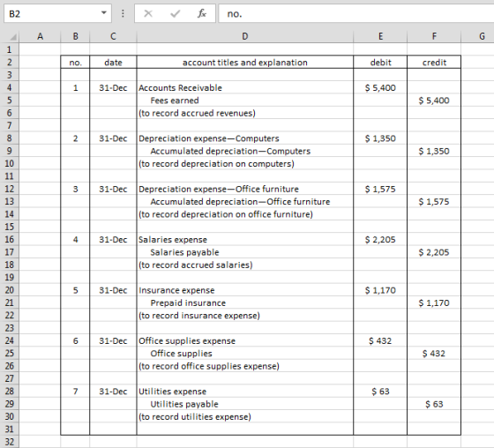Click the credit value $ 1,170

tap(434, 302)
